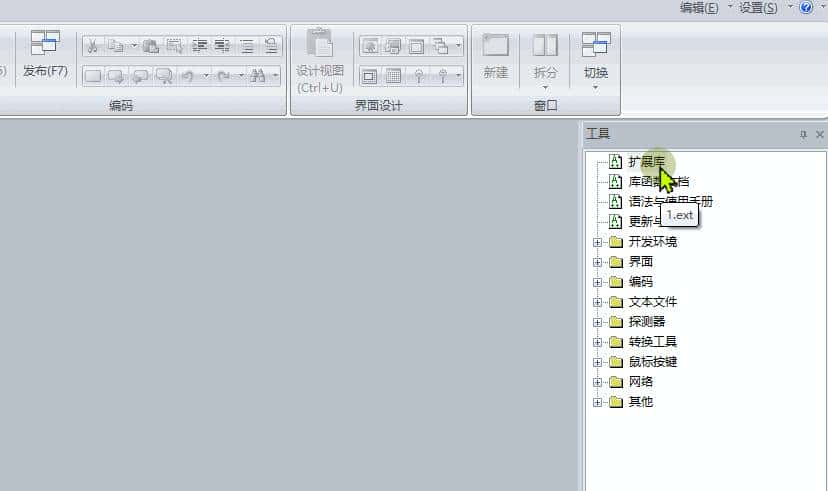Open the 设置(S) menu
The height and width of the screenshot is (491, 828).
(758, 7)
